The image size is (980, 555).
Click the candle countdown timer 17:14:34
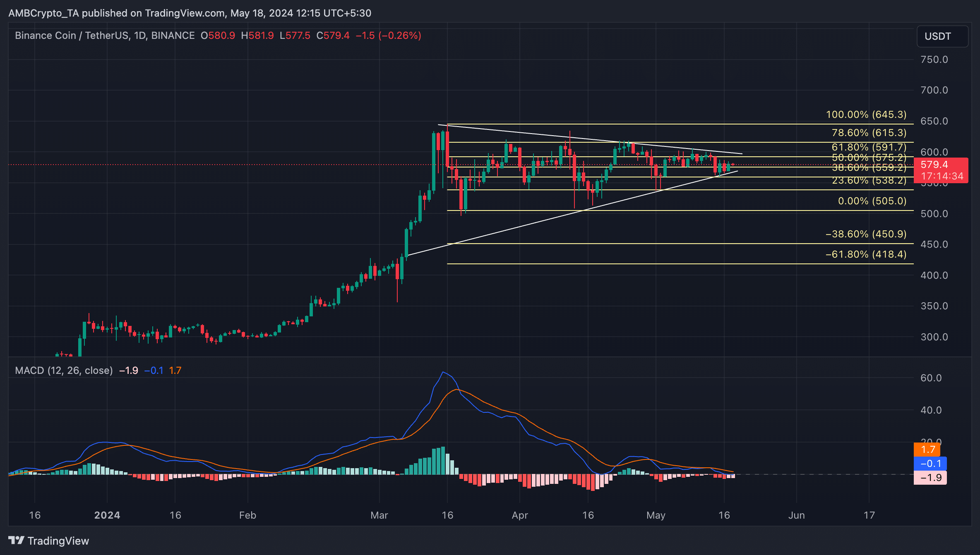pyautogui.click(x=942, y=176)
